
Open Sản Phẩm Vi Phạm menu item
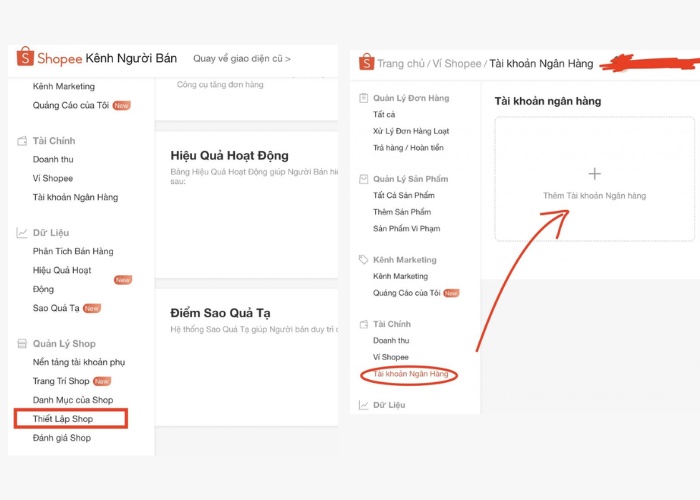[x=406, y=228]
